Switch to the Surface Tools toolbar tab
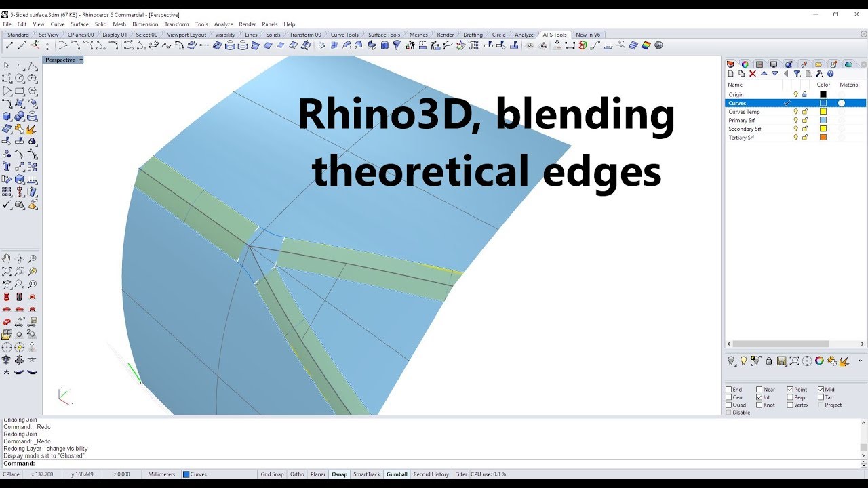Viewport: 868px width, 488px height. pos(384,35)
